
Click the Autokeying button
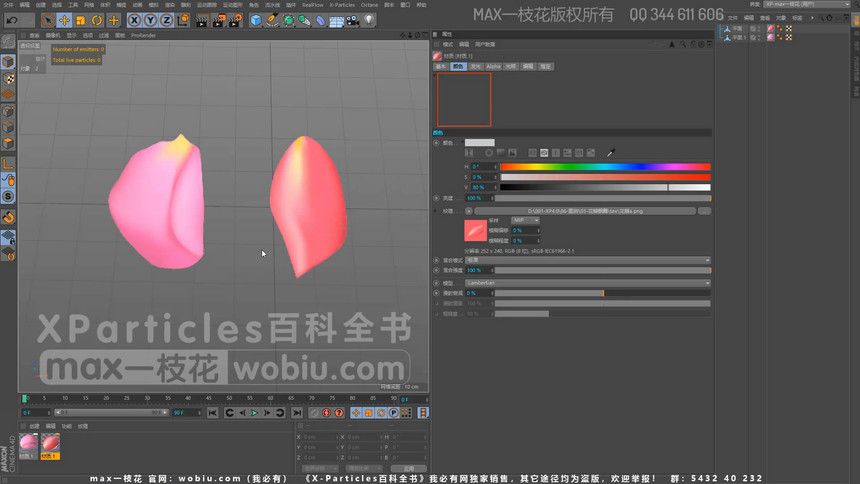326,413
